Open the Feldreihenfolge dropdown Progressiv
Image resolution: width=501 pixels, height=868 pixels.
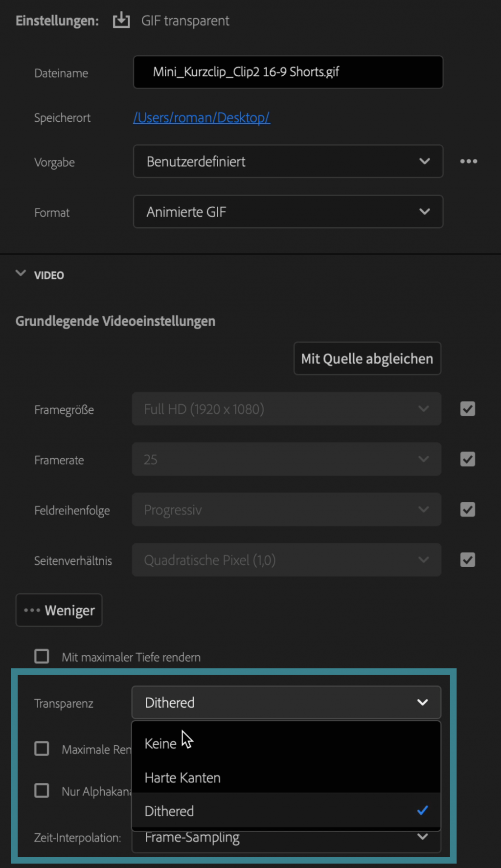[286, 510]
